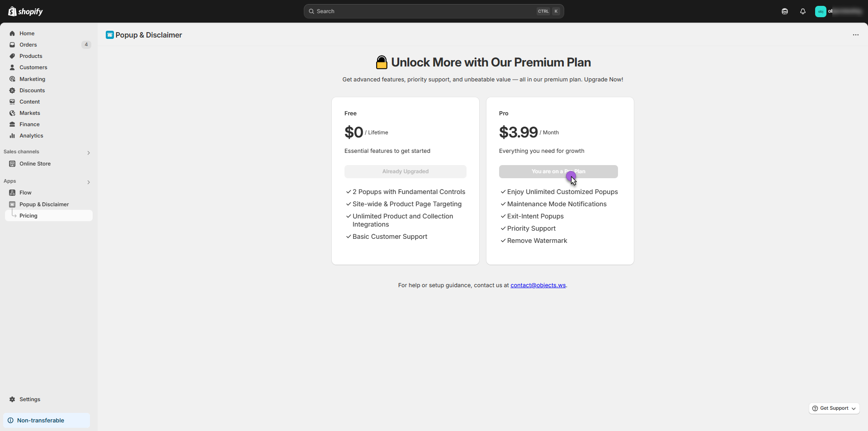Click the Flow app icon
The width and height of the screenshot is (868, 431).
click(x=12, y=193)
